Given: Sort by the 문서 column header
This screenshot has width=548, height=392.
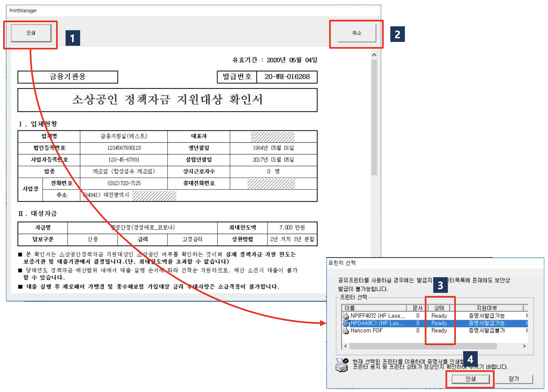Looking at the screenshot, I should click(x=417, y=308).
